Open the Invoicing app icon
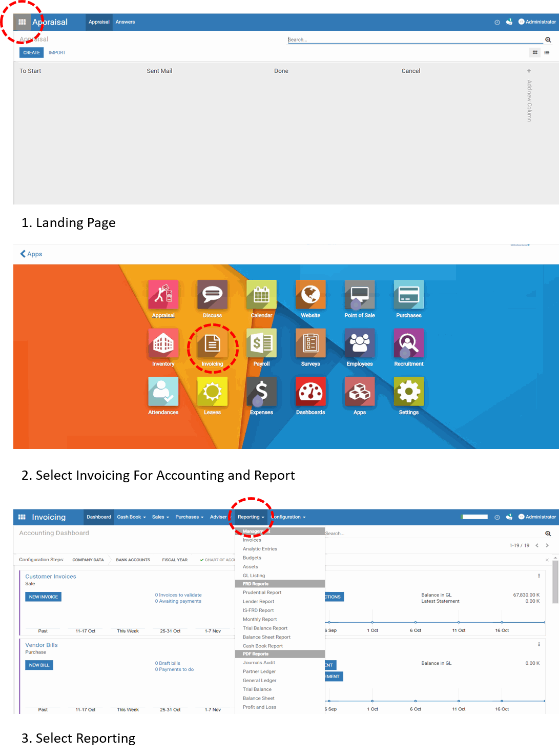The image size is (559, 756). [x=212, y=344]
